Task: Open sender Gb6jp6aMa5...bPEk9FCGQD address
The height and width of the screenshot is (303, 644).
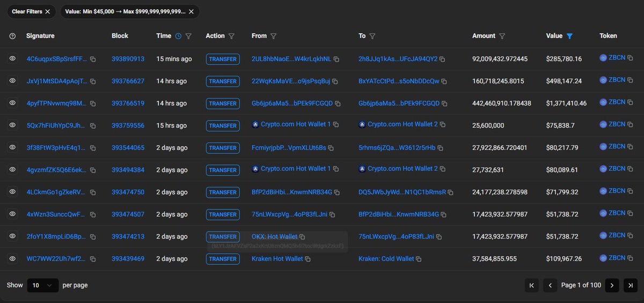Action: (x=292, y=103)
